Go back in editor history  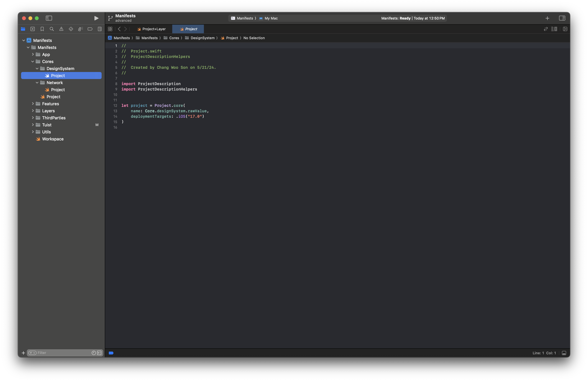pyautogui.click(x=119, y=29)
